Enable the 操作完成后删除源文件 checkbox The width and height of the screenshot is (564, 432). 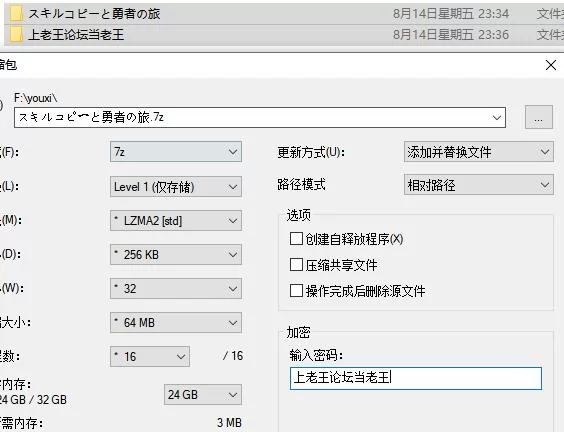(x=296, y=290)
